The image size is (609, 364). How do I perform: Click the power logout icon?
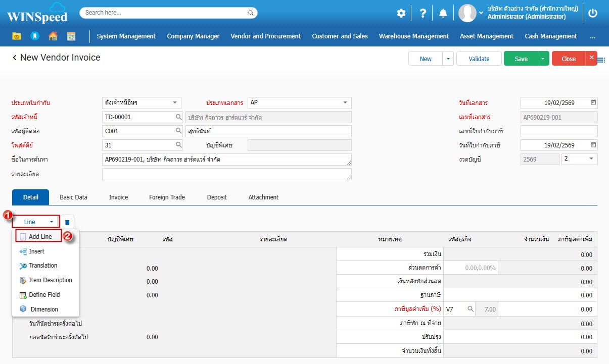tap(593, 14)
